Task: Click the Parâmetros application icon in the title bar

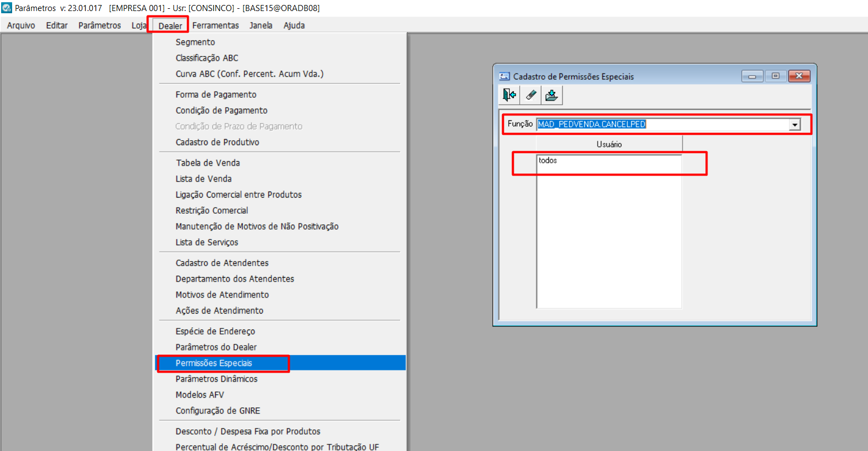Action: point(7,8)
